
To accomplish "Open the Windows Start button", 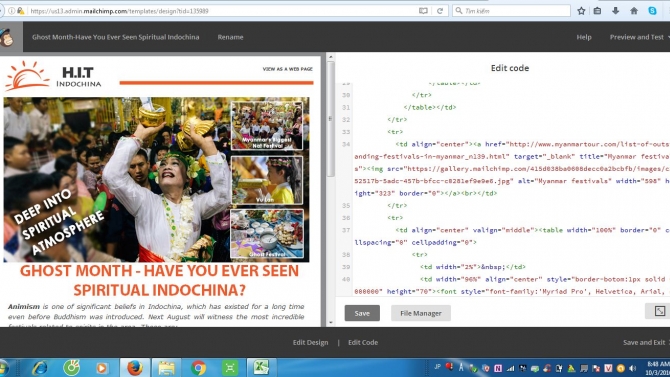I will [x=3, y=368].
